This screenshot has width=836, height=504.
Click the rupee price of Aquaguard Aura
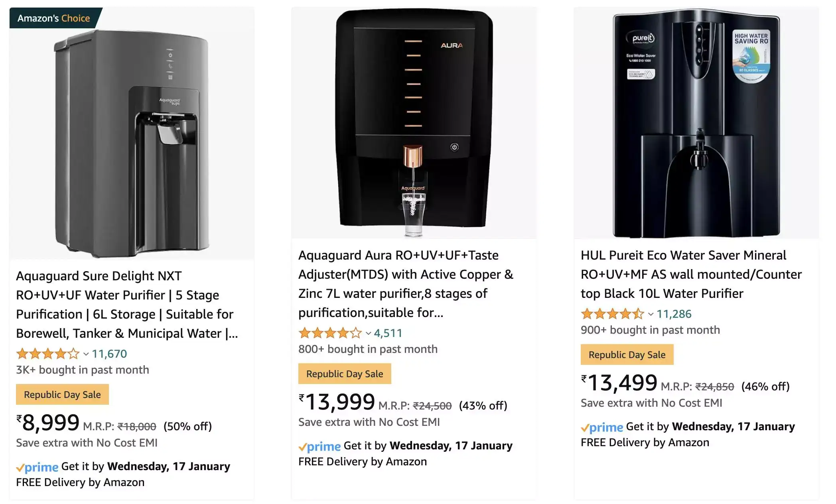click(x=337, y=402)
